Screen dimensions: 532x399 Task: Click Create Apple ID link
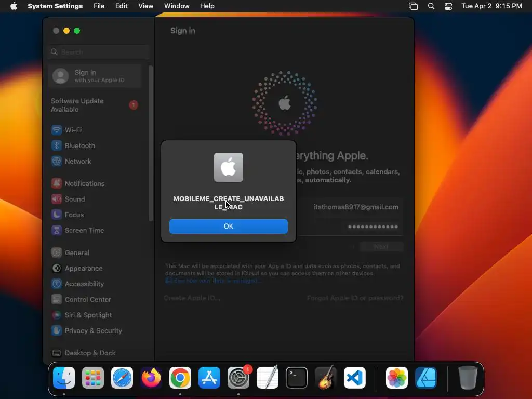(192, 298)
